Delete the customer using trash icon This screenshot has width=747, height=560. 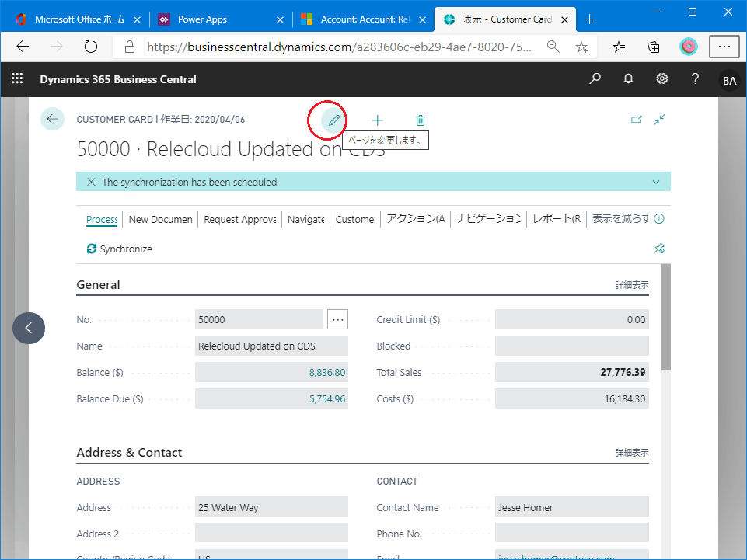point(421,120)
